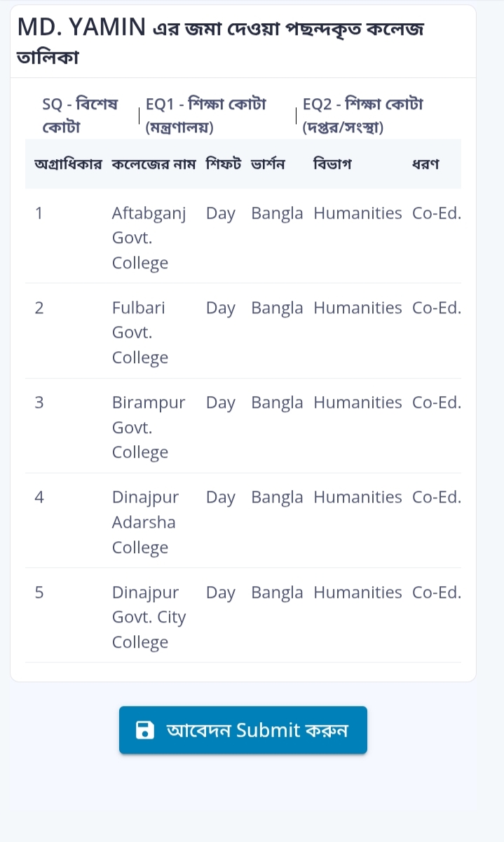This screenshot has width=504, height=842.
Task: Click the MD. YAMIN page heading
Action: pyautogui.click(x=221, y=41)
